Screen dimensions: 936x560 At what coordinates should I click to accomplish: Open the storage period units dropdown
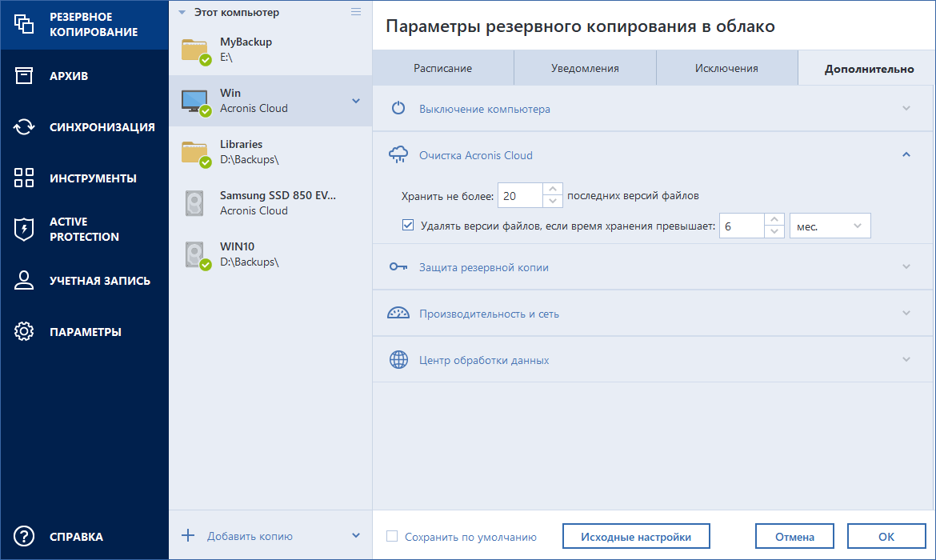(830, 226)
